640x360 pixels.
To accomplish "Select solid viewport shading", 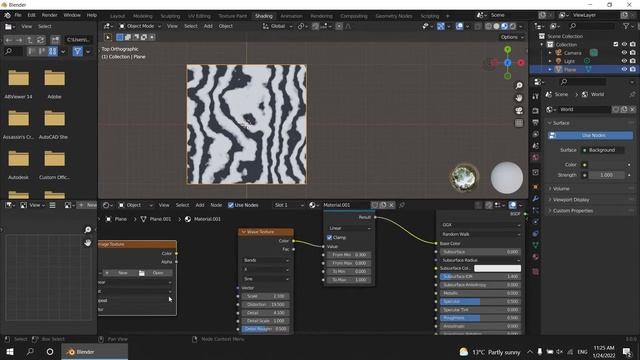I will point(496,26).
